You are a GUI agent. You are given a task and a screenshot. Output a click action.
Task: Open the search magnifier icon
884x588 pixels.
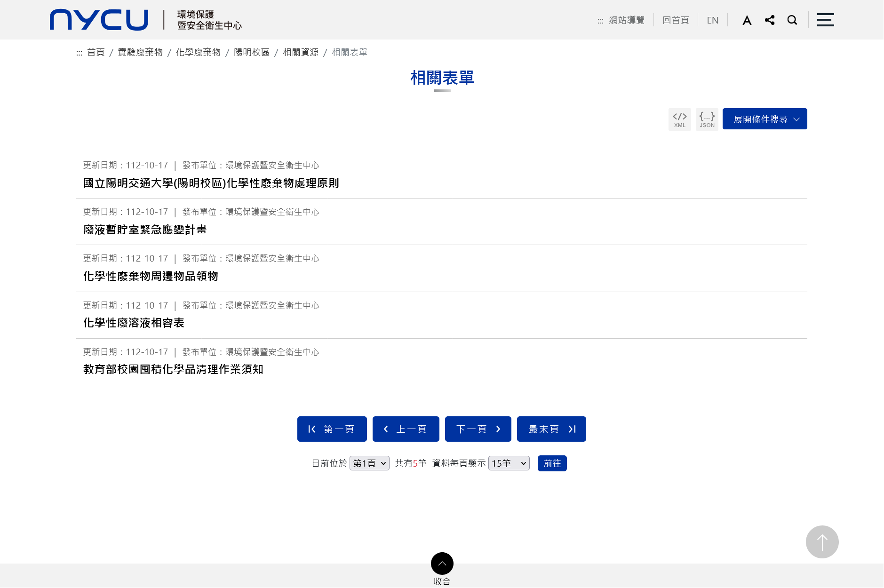click(x=792, y=20)
